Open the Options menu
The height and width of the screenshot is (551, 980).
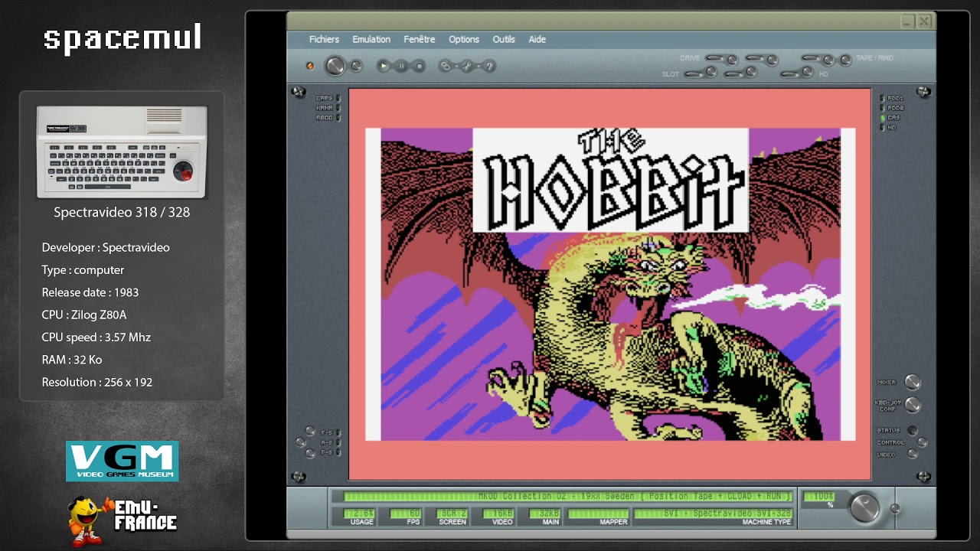[464, 39]
